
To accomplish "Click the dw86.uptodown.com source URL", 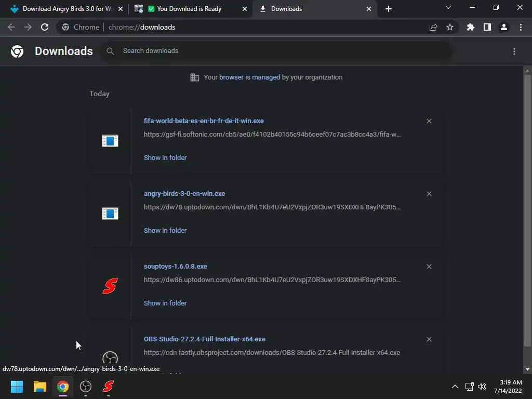I will [272, 280].
